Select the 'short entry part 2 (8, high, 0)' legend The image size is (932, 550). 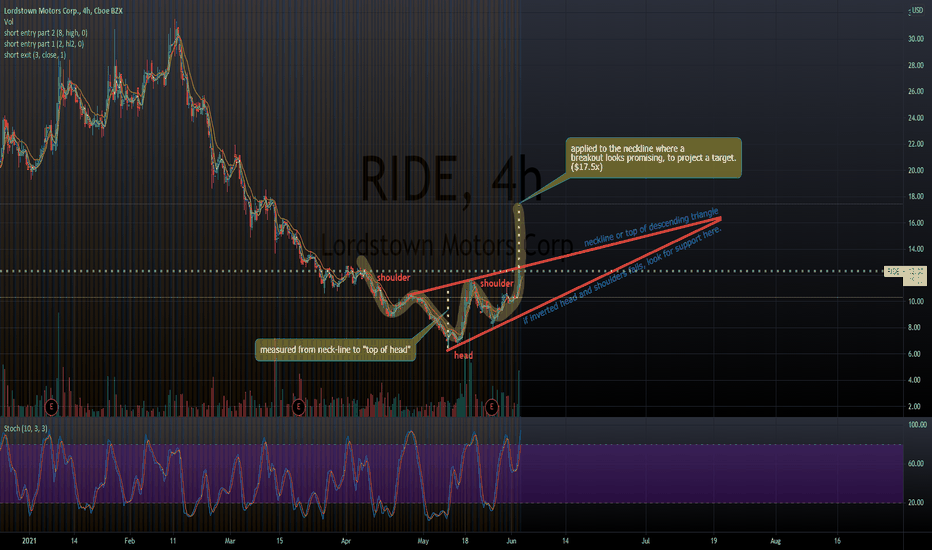46,33
